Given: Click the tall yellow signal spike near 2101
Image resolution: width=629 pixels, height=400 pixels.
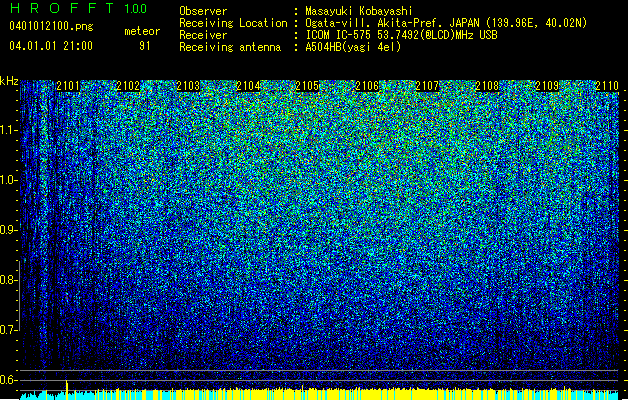Looking at the screenshot, I should pyautogui.click(x=67, y=389).
